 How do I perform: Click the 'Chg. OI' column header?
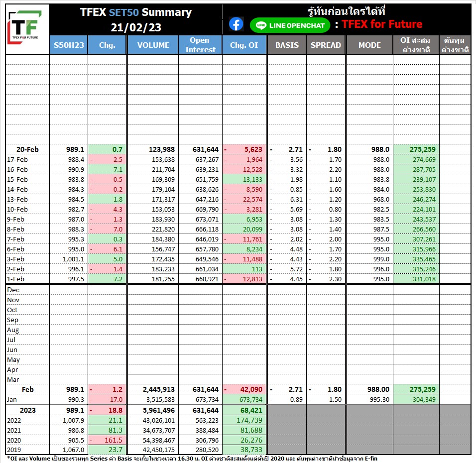[x=244, y=45]
